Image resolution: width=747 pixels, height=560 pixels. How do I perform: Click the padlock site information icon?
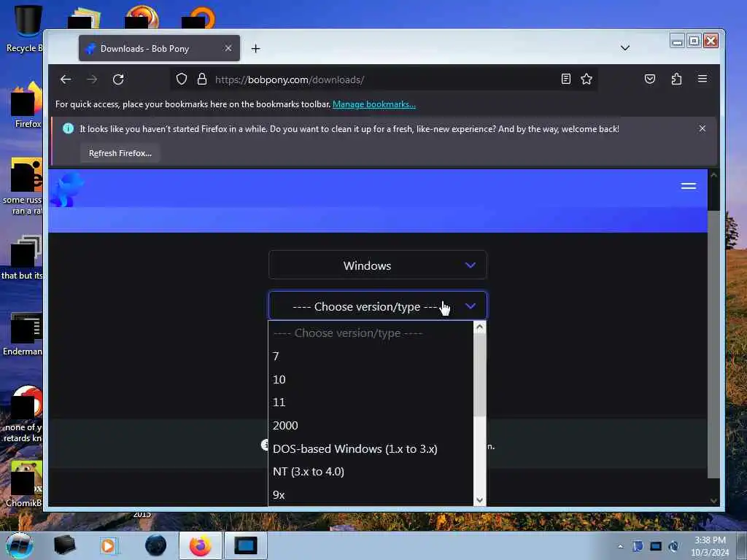202,79
